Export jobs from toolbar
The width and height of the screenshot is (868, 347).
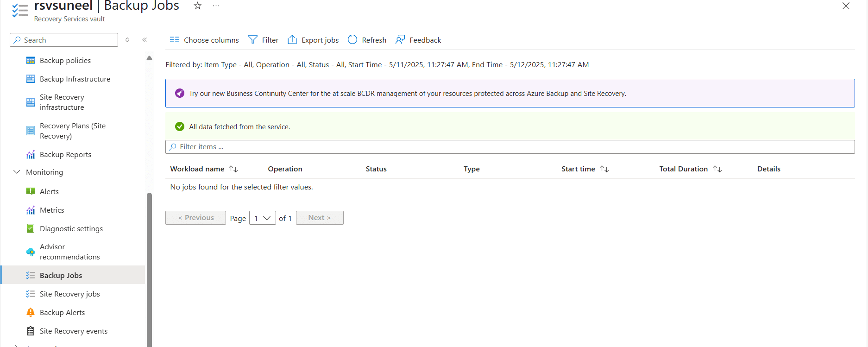pos(313,40)
